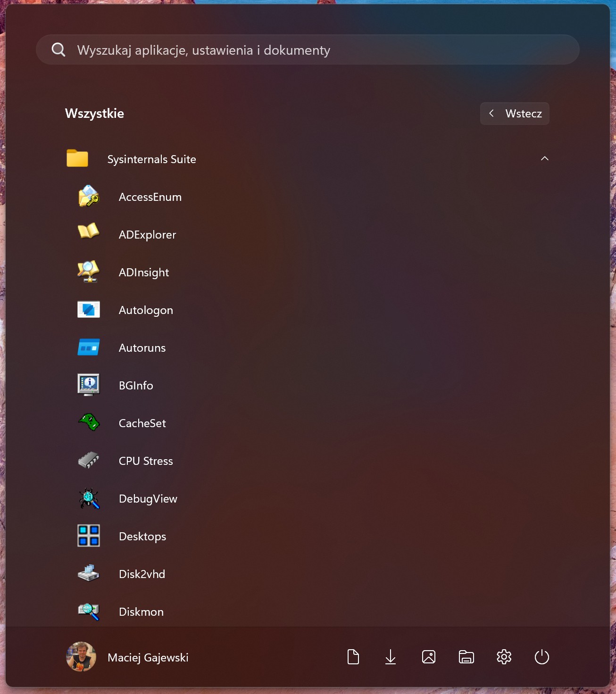The width and height of the screenshot is (616, 694).
Task: Launch DebugView via bug icon
Action: (x=89, y=498)
